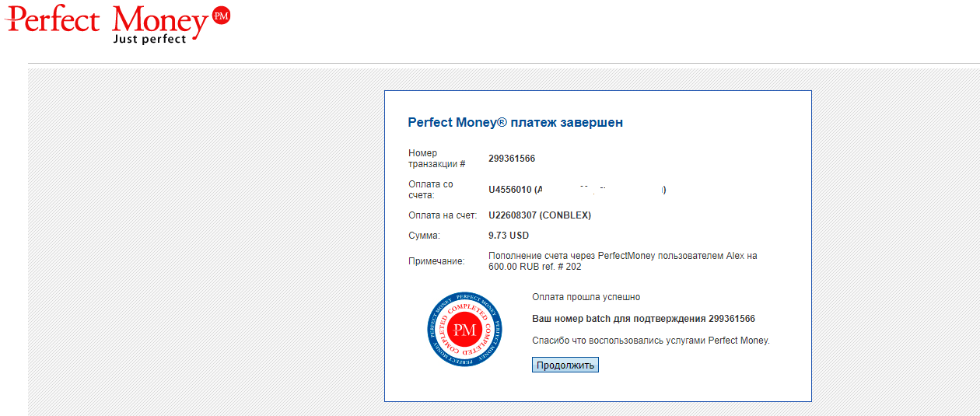Click the 'Just perfect' tagline under the logo
Image resolution: width=980 pixels, height=416 pixels.
click(x=150, y=38)
